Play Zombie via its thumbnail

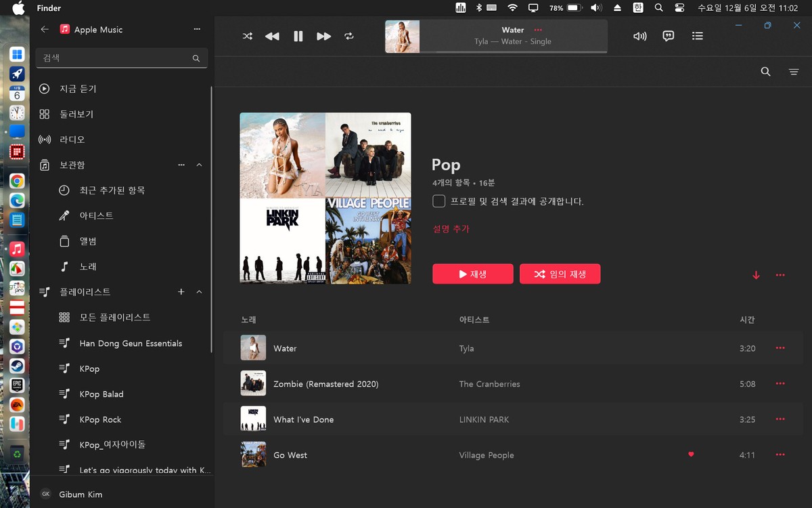(253, 383)
